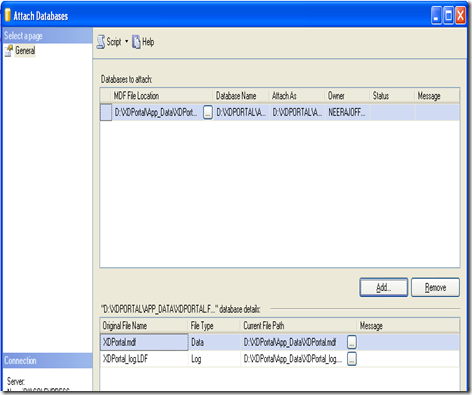The width and height of the screenshot is (472, 395).
Task: Click the Status column header
Action: (392, 96)
